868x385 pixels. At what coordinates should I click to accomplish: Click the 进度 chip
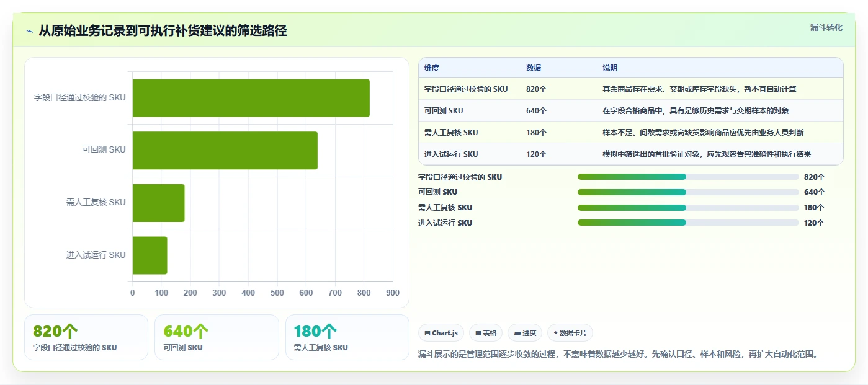[525, 333]
